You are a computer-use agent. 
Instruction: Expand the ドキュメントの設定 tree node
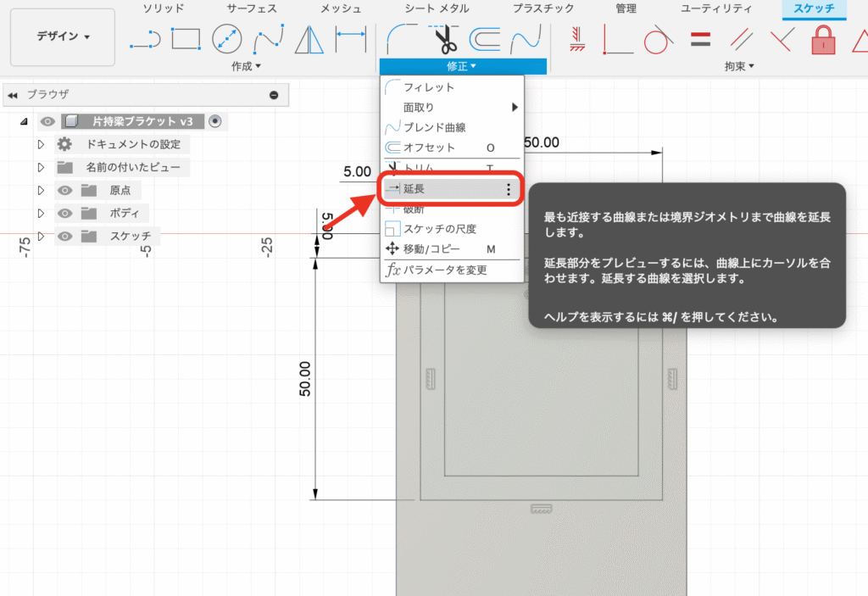[41, 145]
